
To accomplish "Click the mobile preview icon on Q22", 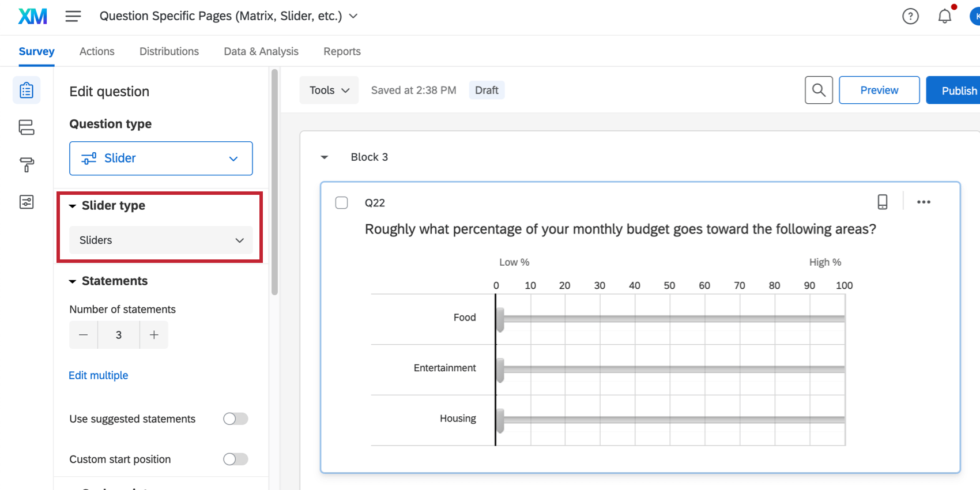I will point(882,202).
